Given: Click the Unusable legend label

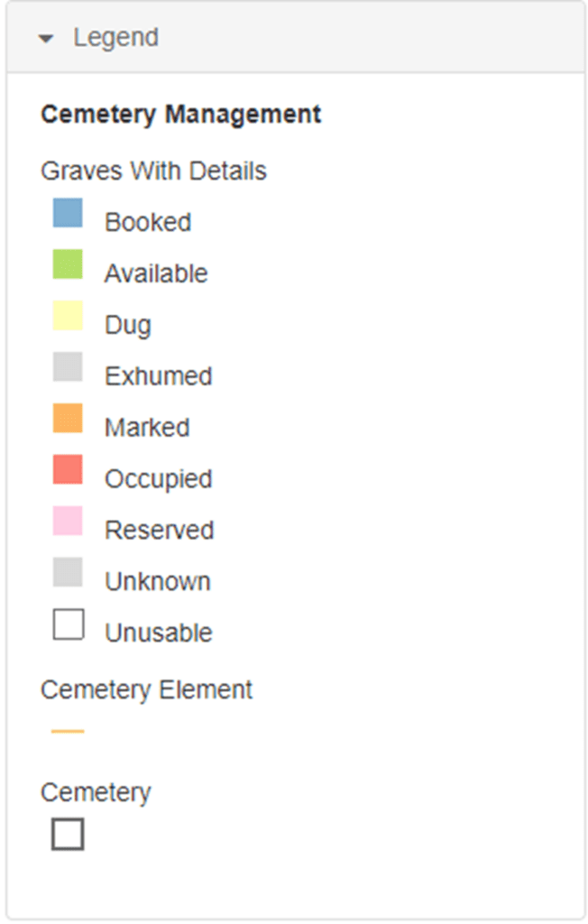Looking at the screenshot, I should click(x=159, y=633).
